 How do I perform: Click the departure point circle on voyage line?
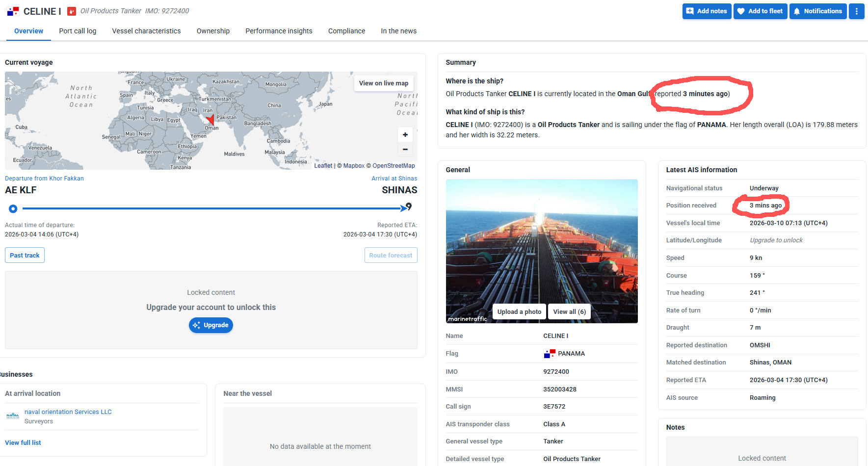(13, 209)
